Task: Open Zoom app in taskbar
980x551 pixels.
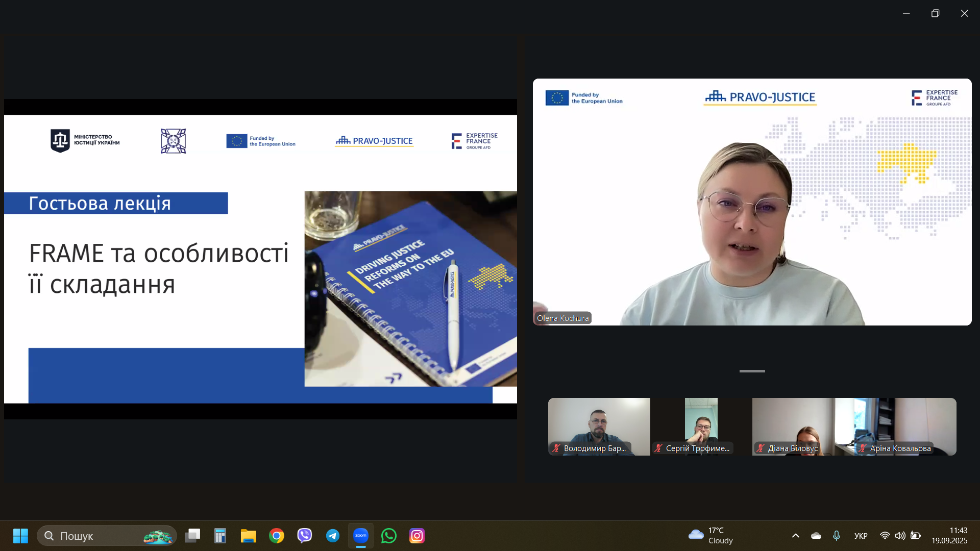Action: click(x=361, y=536)
